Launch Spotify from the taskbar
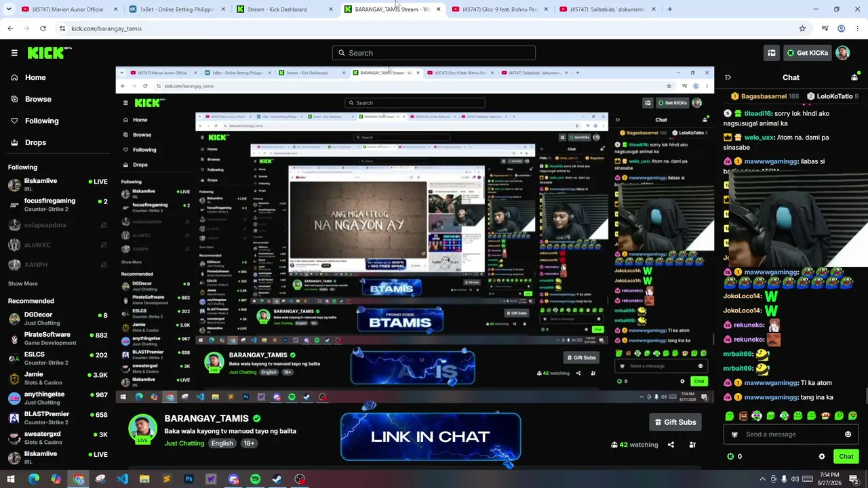This screenshot has width=868, height=488. 255,479
